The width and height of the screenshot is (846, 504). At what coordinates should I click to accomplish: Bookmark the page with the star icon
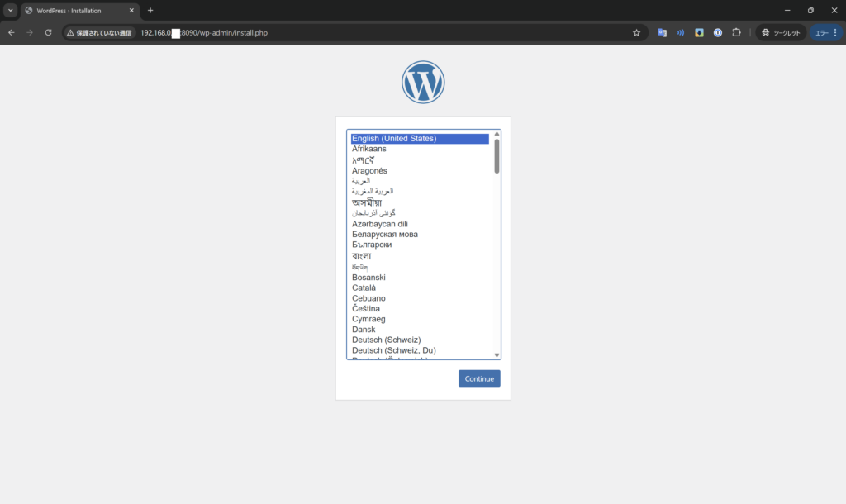tap(636, 32)
